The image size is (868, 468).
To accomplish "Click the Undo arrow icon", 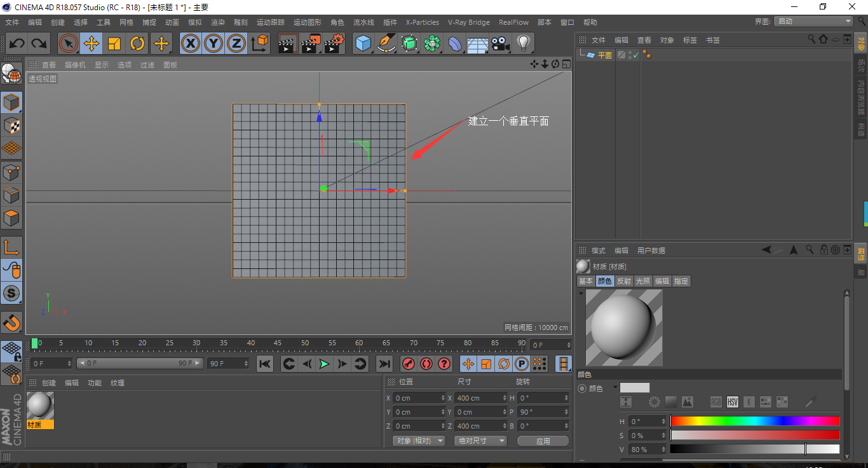I will pos(17,43).
